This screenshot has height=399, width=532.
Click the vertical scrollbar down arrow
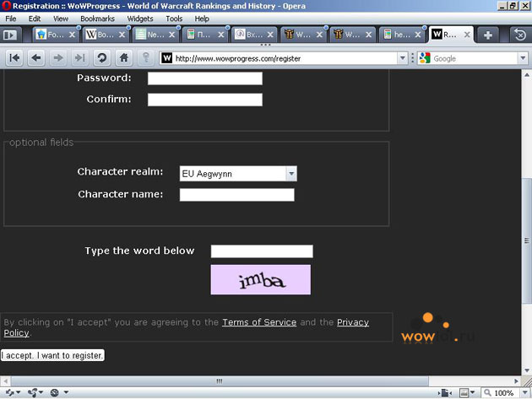pos(527,370)
